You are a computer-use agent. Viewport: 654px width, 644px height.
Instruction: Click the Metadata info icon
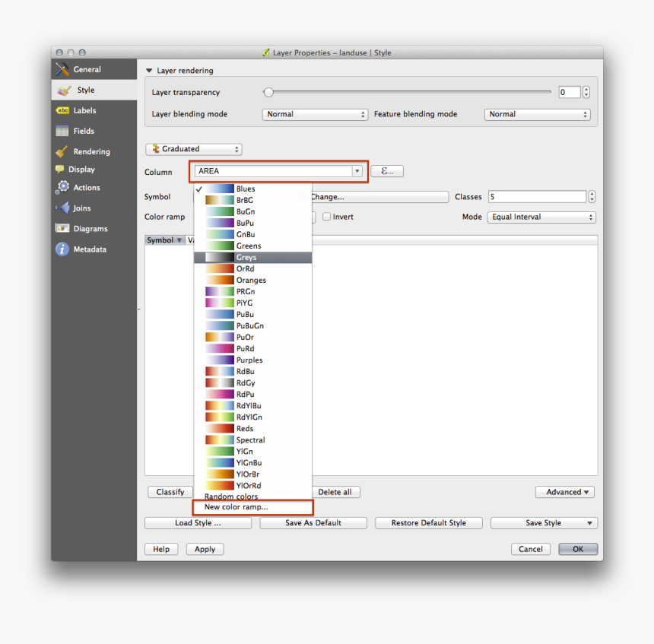tap(62, 249)
